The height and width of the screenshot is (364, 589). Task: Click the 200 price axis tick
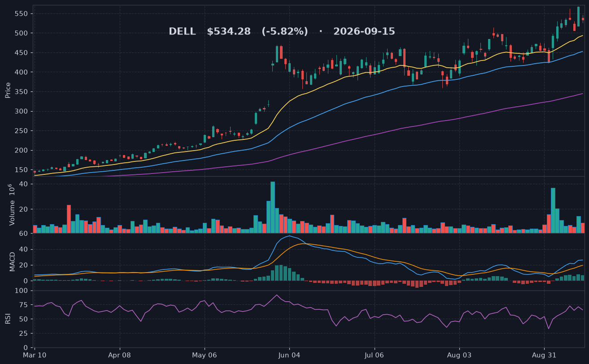(x=22, y=151)
